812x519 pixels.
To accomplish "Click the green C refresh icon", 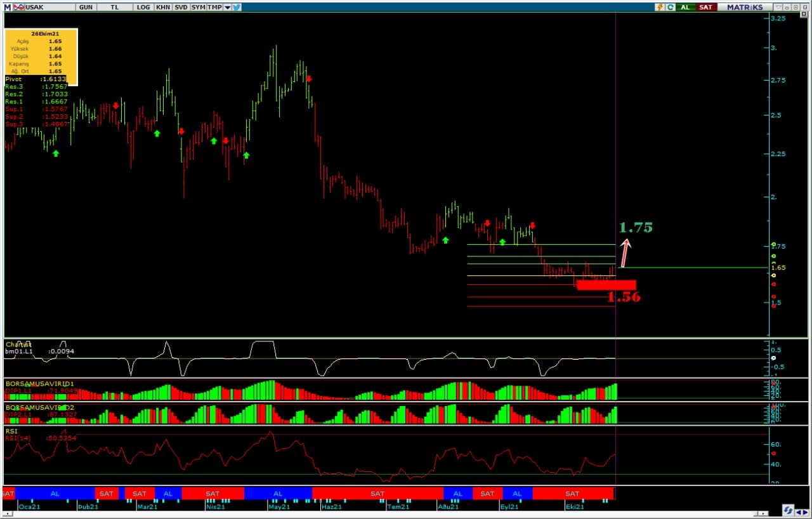I will (x=669, y=7).
